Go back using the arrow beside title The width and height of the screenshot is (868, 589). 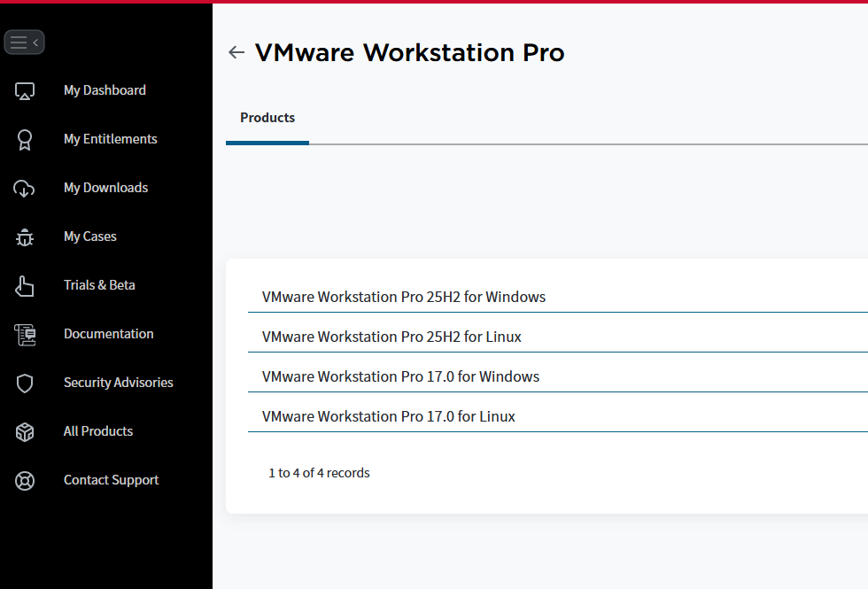tap(236, 53)
